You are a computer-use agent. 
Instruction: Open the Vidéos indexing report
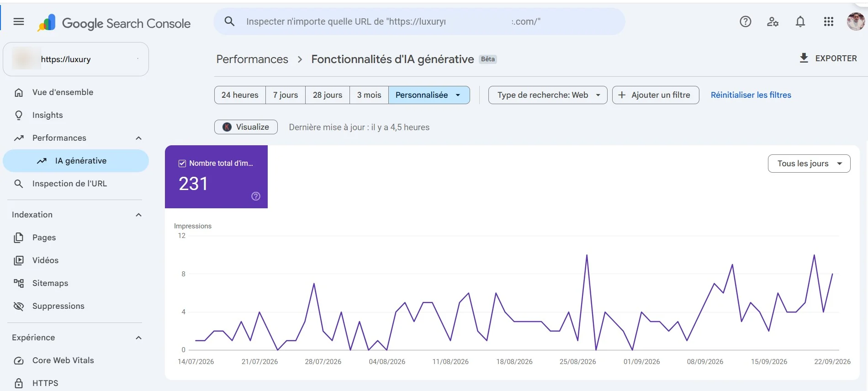click(x=76, y=260)
